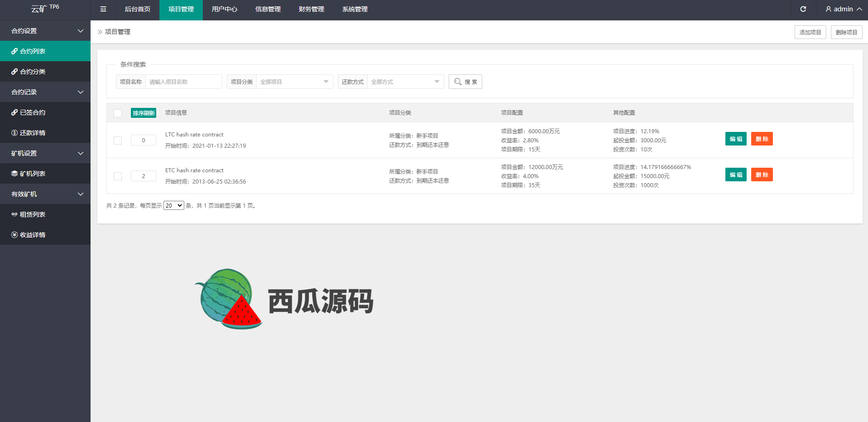Toggle the sidebar collapse hamburger icon
868x422 pixels.
click(x=103, y=9)
